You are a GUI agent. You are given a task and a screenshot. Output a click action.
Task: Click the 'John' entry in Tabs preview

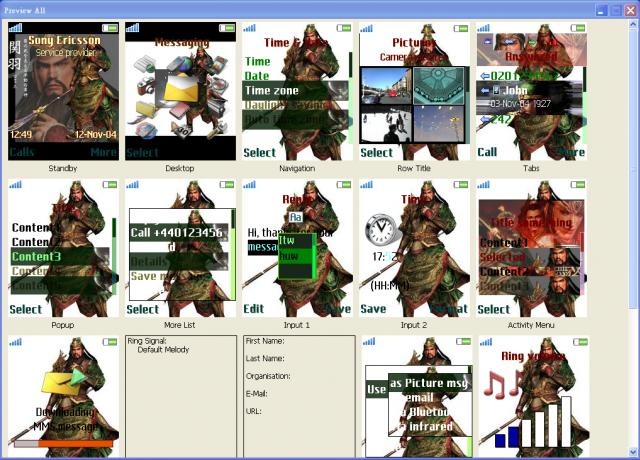(529, 95)
